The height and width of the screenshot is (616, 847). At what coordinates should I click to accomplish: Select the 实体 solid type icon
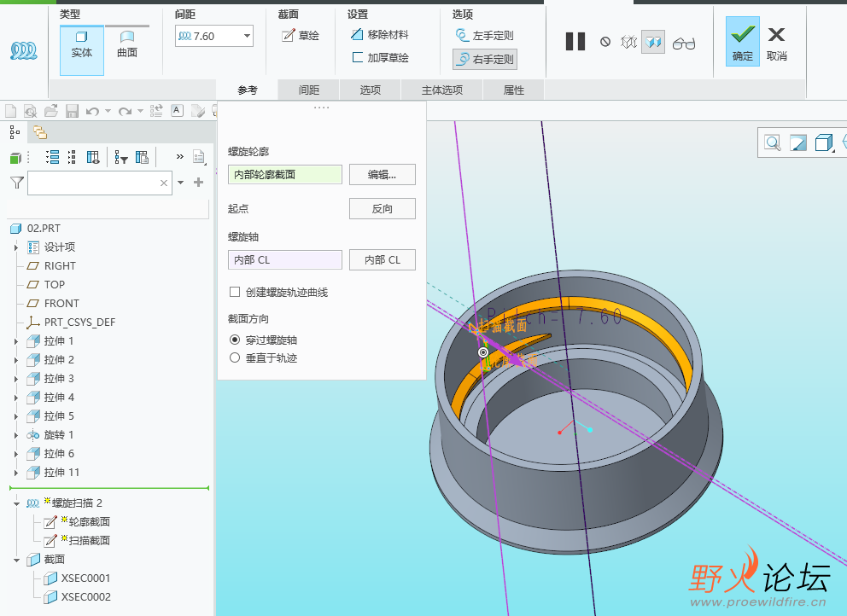82,44
